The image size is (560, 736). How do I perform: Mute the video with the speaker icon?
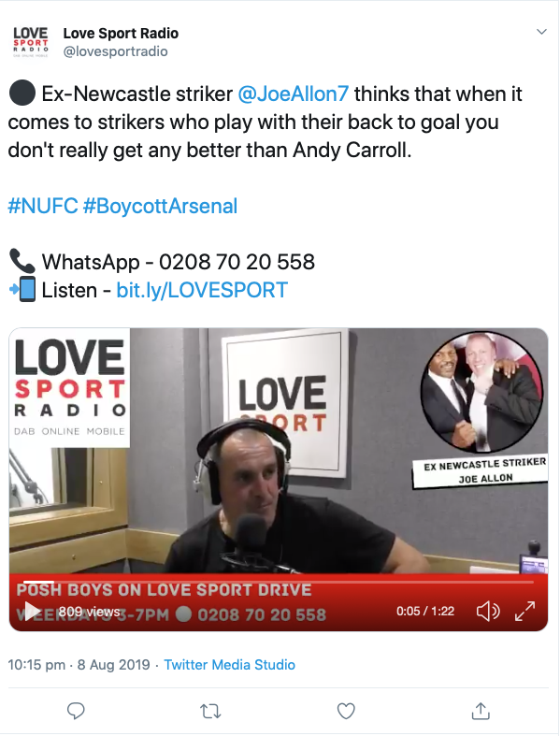point(488,611)
